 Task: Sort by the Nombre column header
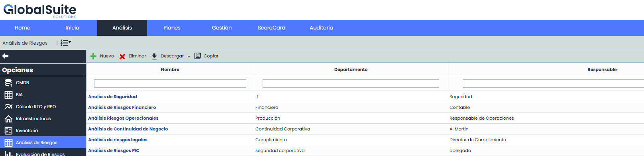pos(170,69)
